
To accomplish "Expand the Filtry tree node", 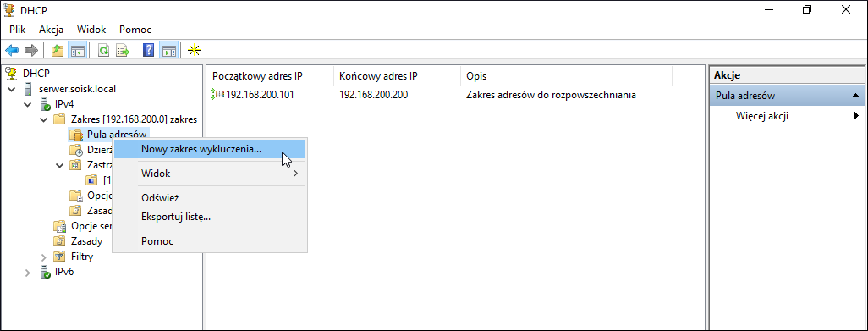I will 44,257.
